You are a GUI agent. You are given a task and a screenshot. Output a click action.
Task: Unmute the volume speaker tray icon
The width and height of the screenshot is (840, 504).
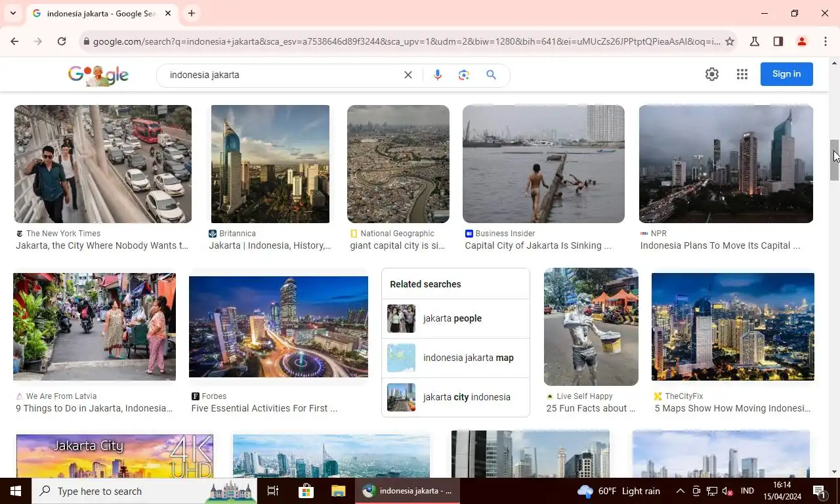727,491
